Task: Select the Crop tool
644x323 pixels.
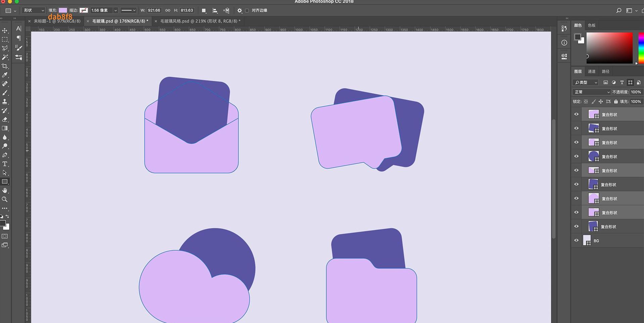Action: click(5, 66)
